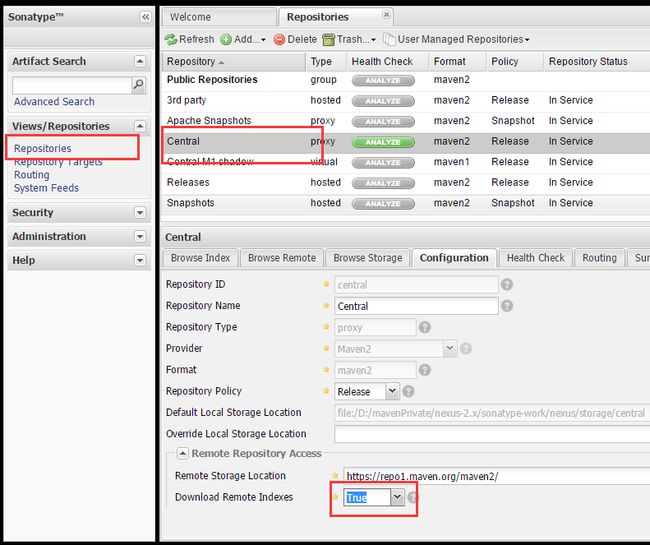This screenshot has width=650, height=545.
Task: Click help icon next to Repository Name
Action: 507,306
